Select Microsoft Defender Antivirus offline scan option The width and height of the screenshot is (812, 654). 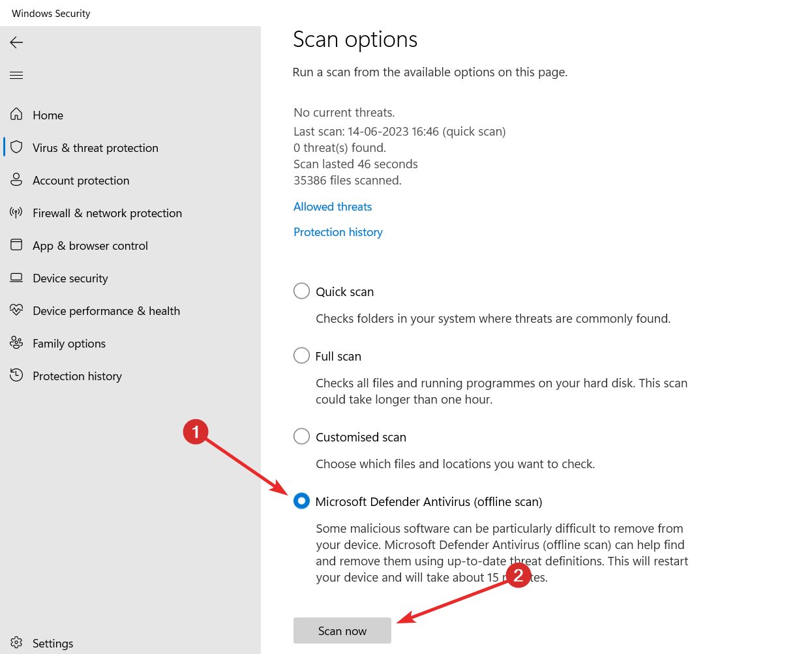301,501
